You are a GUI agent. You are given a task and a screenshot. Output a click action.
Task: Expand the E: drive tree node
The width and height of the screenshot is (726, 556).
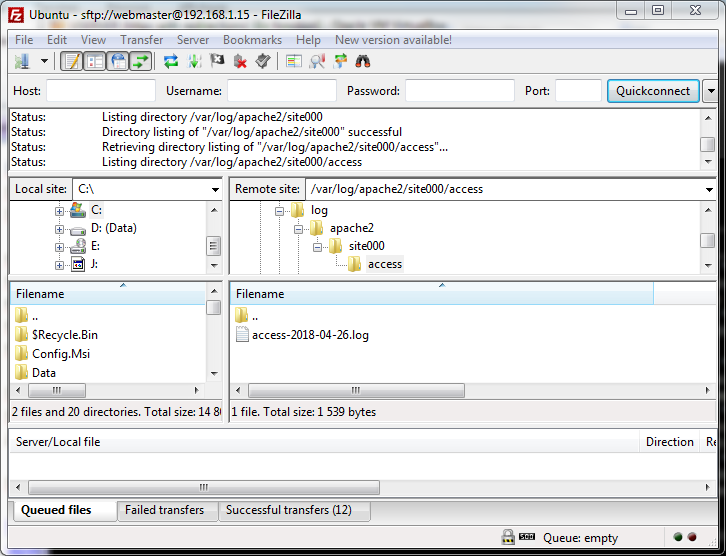(x=59, y=247)
